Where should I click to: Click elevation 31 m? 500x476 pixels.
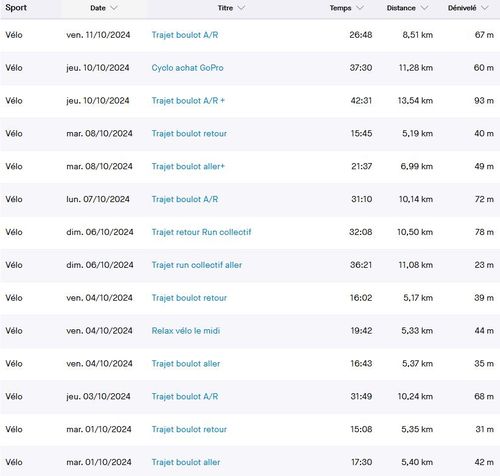485,429
